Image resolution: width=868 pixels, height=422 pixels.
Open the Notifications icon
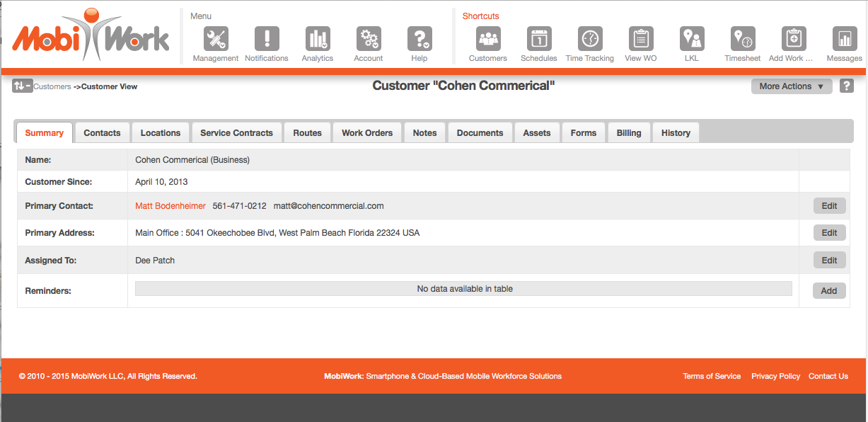(x=267, y=38)
